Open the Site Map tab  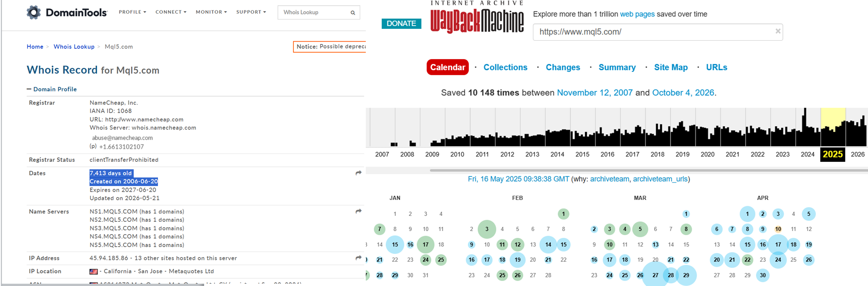[671, 67]
